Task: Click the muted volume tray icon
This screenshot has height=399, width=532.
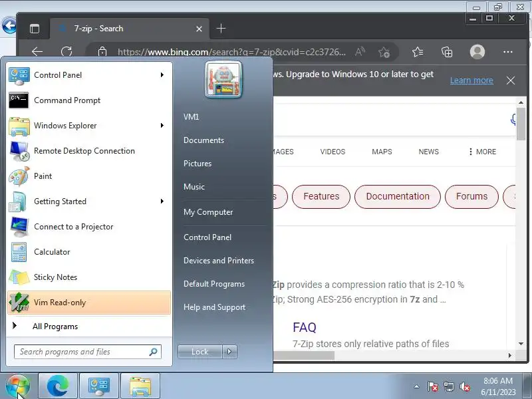Action: pyautogui.click(x=464, y=386)
